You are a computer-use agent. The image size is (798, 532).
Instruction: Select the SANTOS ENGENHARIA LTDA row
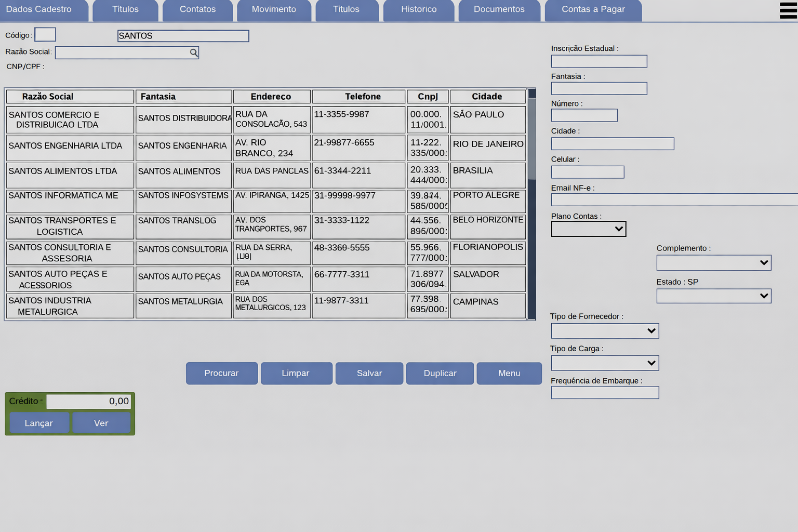(65, 146)
